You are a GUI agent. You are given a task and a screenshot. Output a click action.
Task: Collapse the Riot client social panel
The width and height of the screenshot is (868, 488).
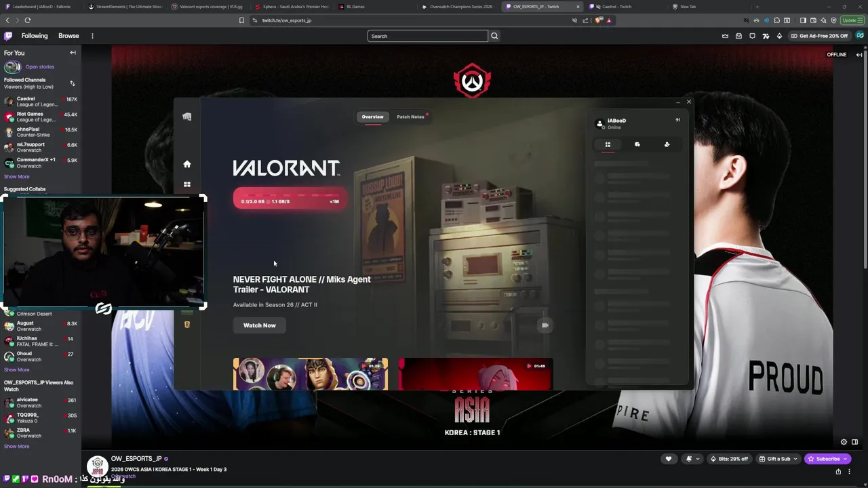[x=677, y=120]
